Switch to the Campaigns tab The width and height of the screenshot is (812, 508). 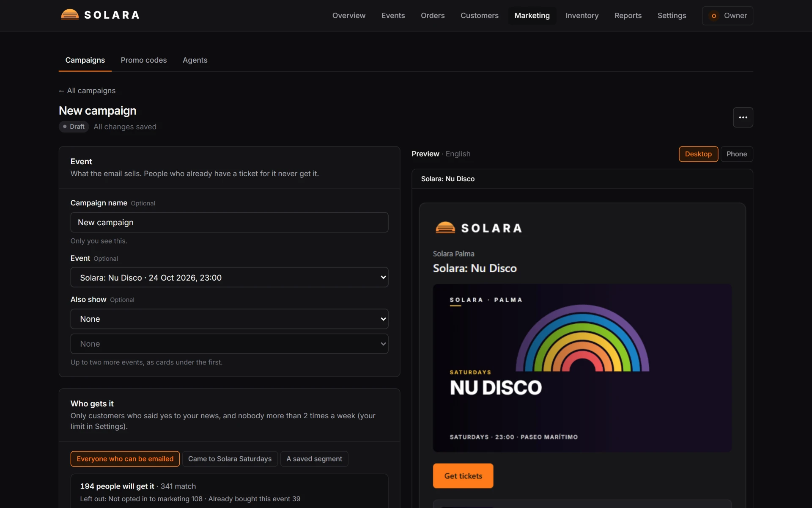click(x=85, y=60)
